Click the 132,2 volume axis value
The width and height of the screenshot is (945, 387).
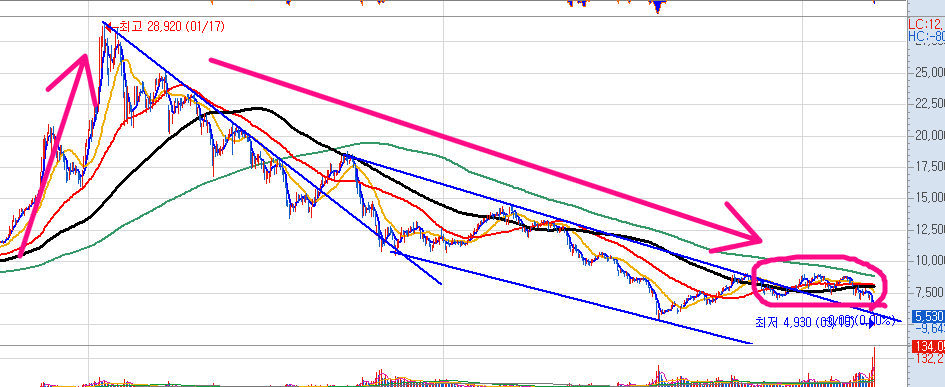929,359
